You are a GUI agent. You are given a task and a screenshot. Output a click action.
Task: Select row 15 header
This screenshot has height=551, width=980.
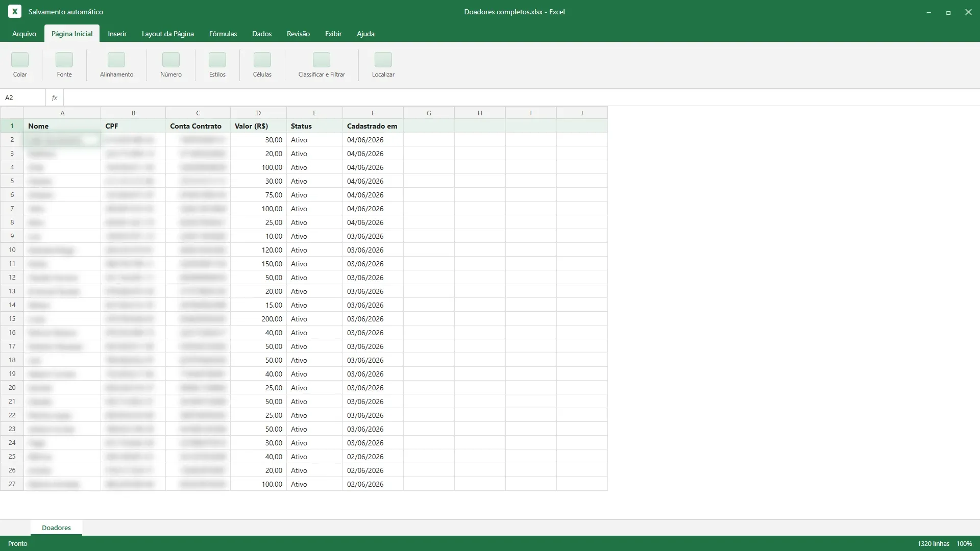[12, 319]
